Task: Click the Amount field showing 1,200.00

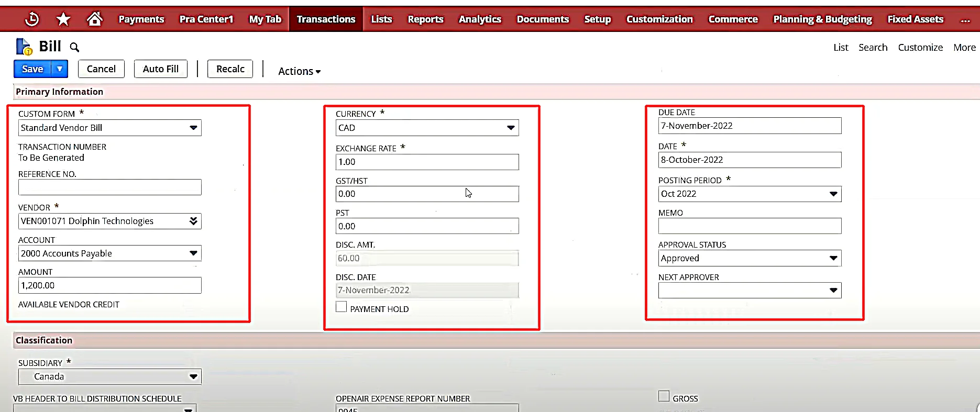Action: pos(110,285)
